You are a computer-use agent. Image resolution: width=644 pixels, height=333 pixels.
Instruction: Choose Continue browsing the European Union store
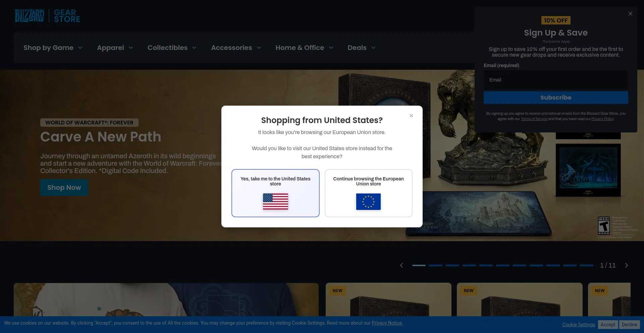coord(368,193)
